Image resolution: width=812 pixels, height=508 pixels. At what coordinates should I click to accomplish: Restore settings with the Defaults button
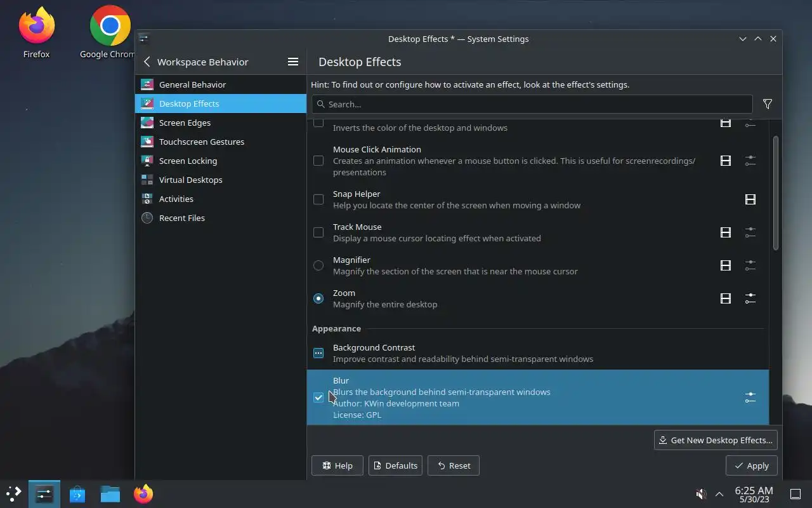[396, 465]
